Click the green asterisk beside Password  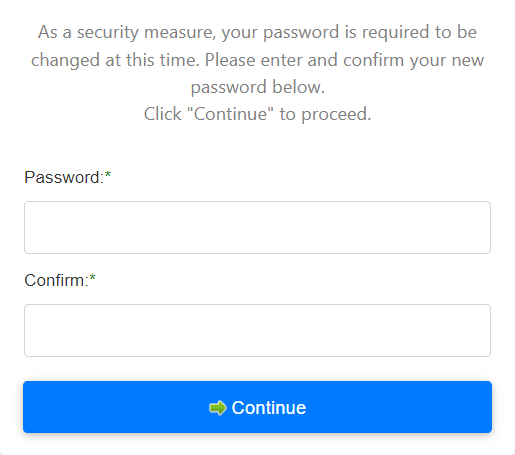(108, 174)
